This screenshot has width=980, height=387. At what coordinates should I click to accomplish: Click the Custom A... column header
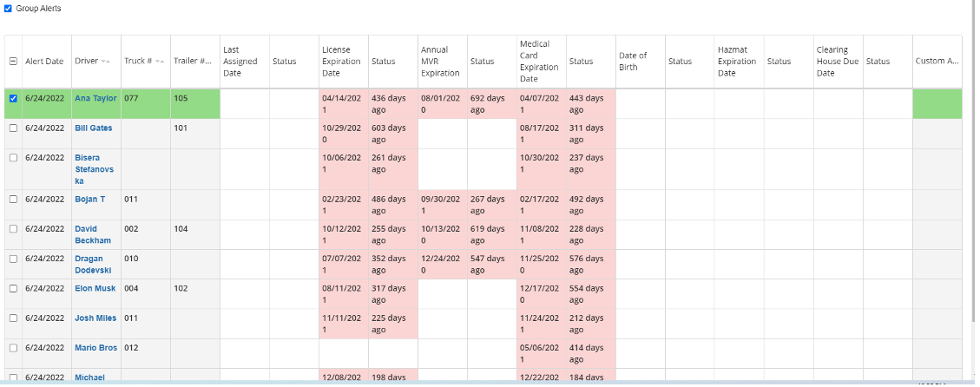pyautogui.click(x=937, y=62)
